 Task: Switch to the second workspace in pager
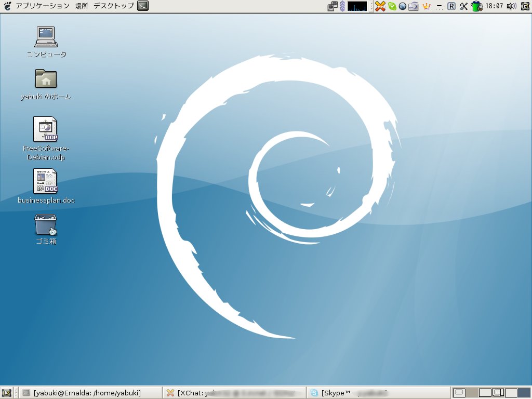(x=472, y=393)
